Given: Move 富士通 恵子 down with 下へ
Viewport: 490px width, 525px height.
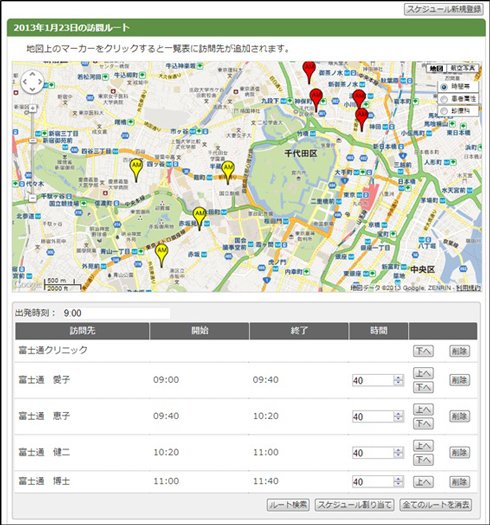Looking at the screenshot, I should [423, 424].
